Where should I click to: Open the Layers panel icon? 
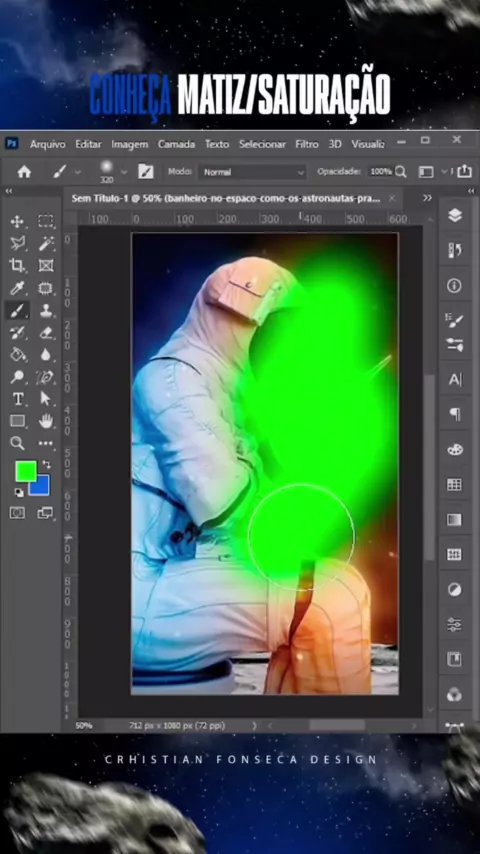point(454,216)
